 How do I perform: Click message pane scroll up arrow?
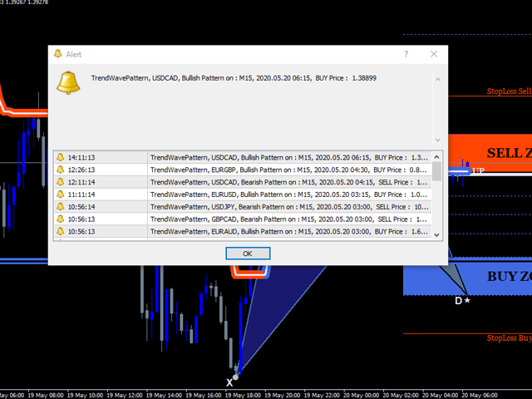(438, 80)
